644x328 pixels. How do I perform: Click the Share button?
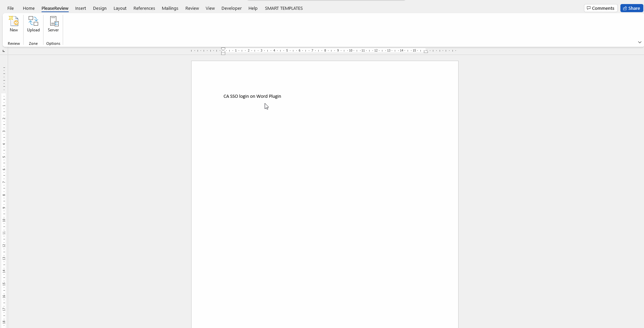pyautogui.click(x=632, y=8)
